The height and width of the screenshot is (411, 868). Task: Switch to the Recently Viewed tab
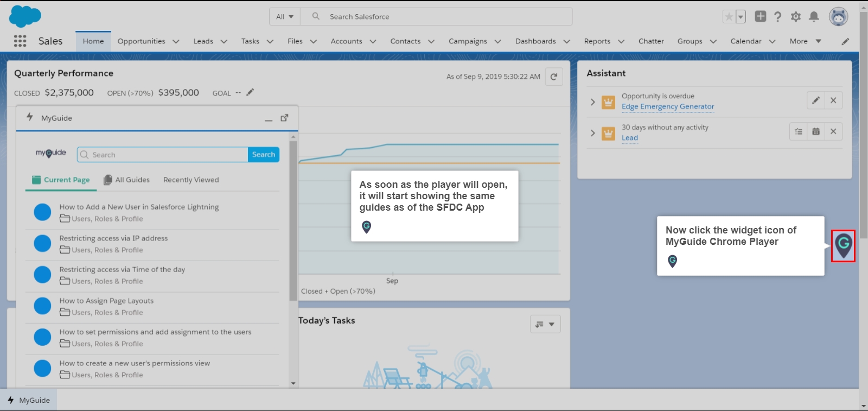click(191, 180)
